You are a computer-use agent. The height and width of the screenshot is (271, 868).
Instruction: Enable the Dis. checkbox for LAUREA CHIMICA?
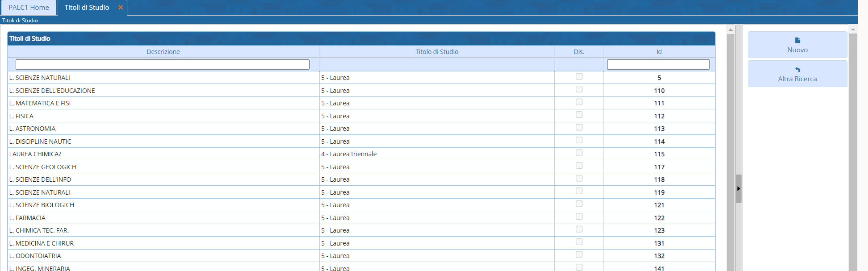point(579,153)
